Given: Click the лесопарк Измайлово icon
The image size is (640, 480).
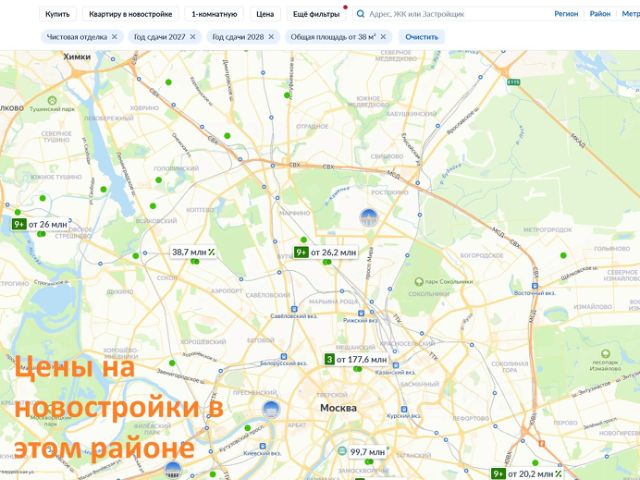Looking at the screenshot, I should tap(606, 353).
